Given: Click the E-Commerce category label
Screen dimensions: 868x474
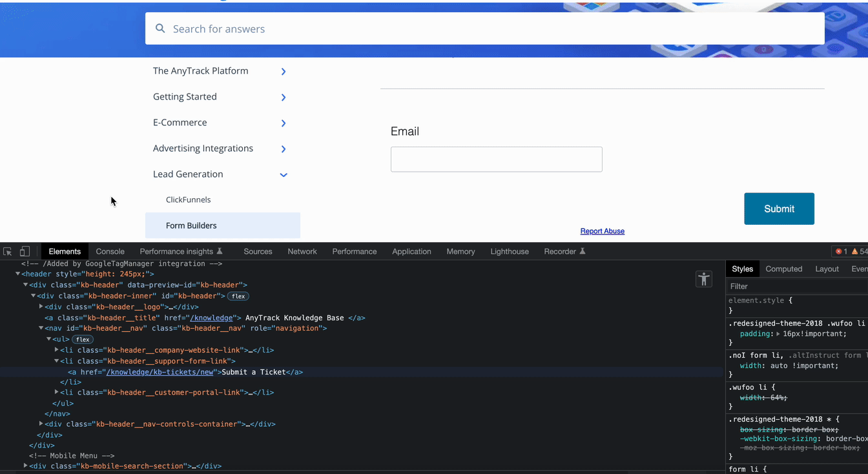Looking at the screenshot, I should click(180, 122).
